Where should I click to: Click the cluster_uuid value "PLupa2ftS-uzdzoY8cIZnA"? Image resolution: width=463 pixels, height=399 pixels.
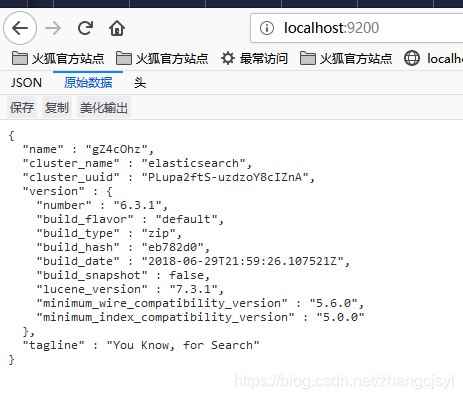point(225,177)
